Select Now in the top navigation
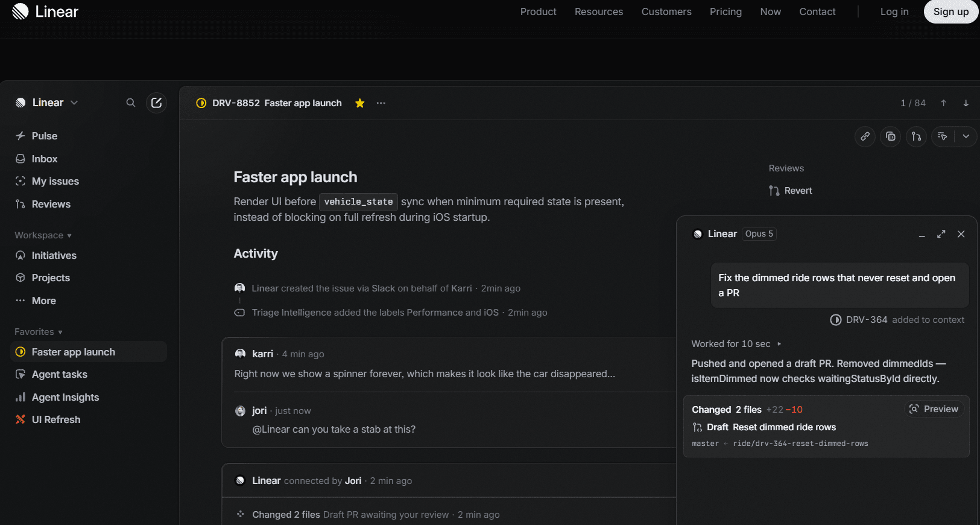Viewport: 980px width, 525px height. 771,11
